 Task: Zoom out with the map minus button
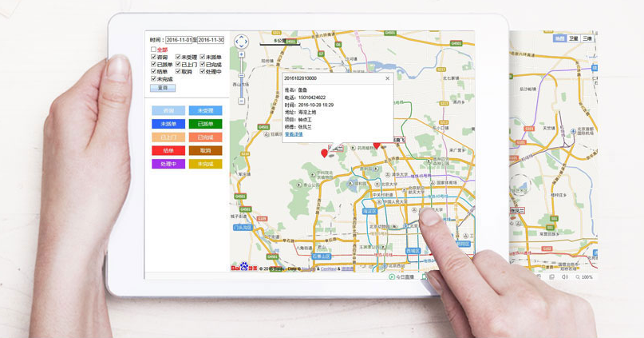242,101
